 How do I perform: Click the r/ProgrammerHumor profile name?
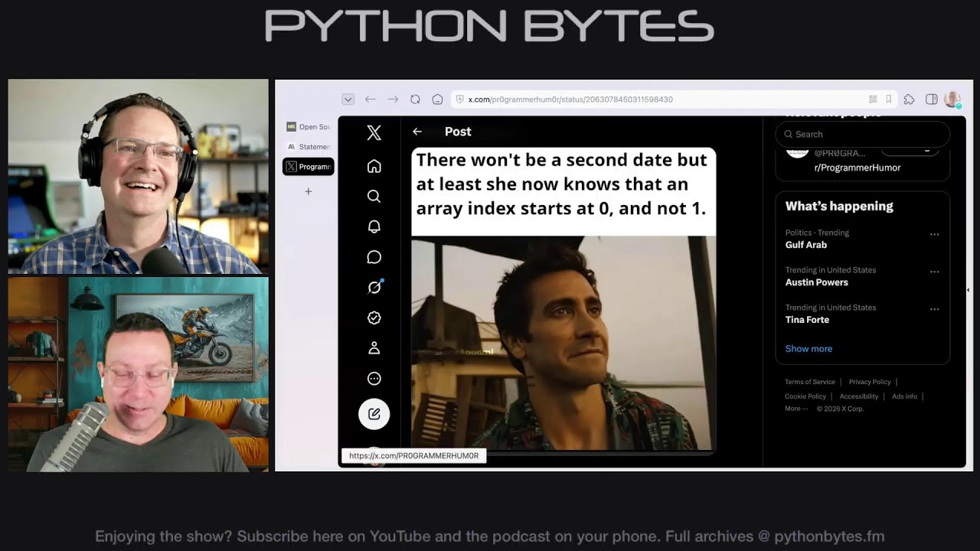857,168
